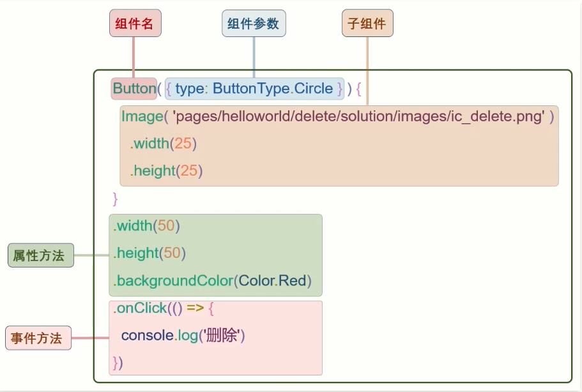Image resolution: width=582 pixels, height=392 pixels.
Task: Click the 组件参数 label box
Action: click(254, 24)
